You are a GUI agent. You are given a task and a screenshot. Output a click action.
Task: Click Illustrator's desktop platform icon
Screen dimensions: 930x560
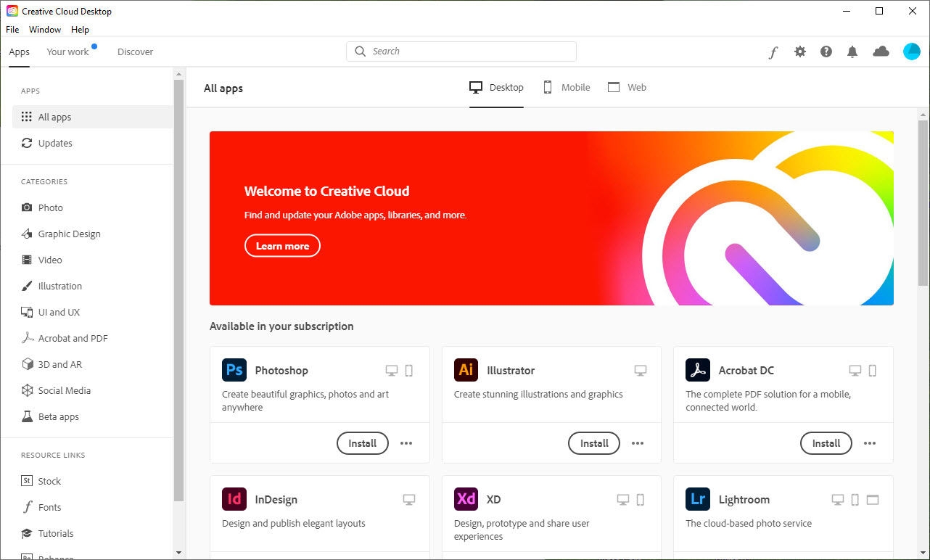click(641, 371)
